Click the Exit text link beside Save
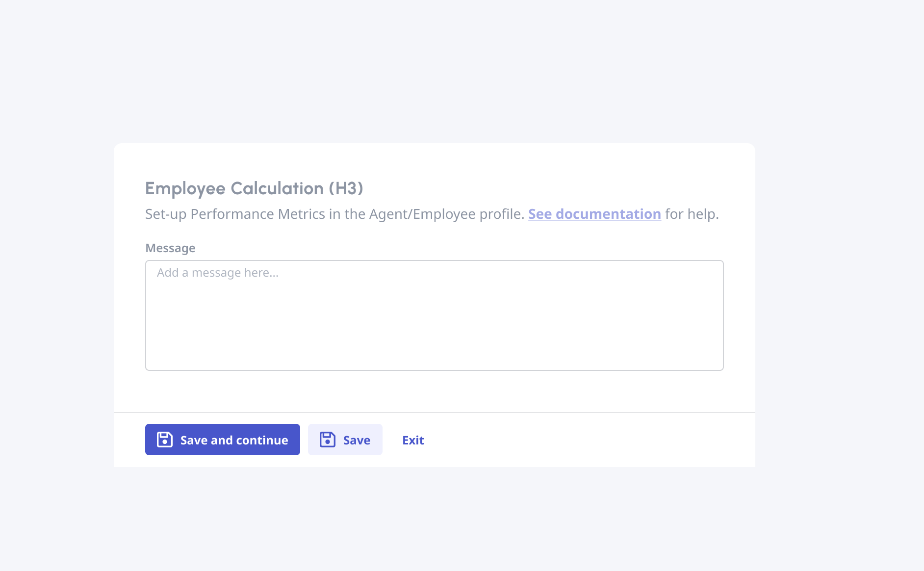The height and width of the screenshot is (571, 924). [x=413, y=440]
